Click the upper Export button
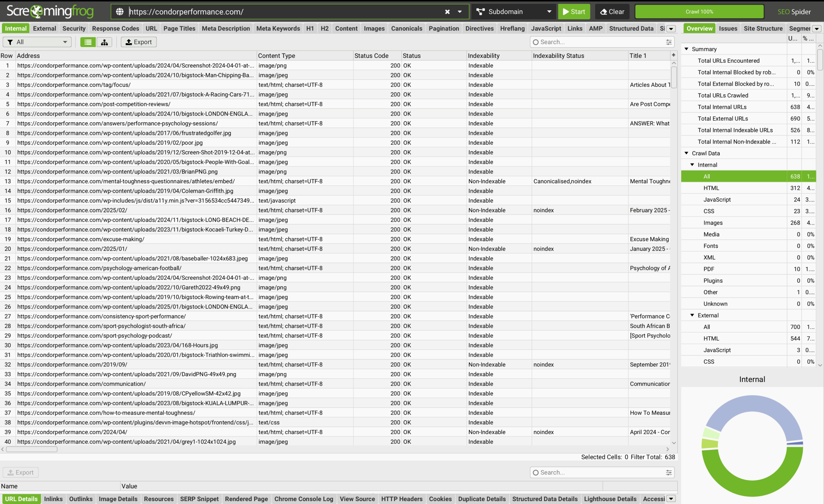The height and width of the screenshot is (504, 824). pos(138,42)
